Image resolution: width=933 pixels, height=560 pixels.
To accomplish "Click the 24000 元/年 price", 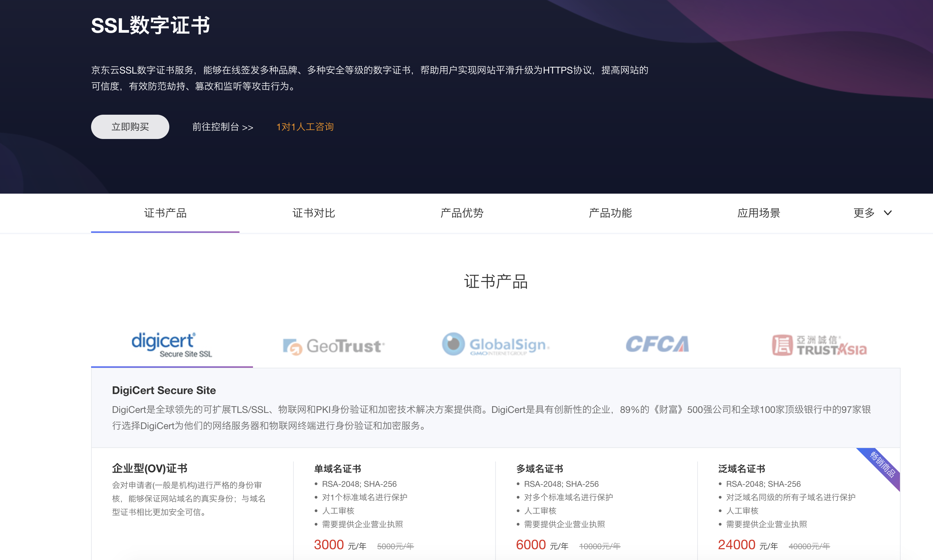I will pyautogui.click(x=748, y=545).
